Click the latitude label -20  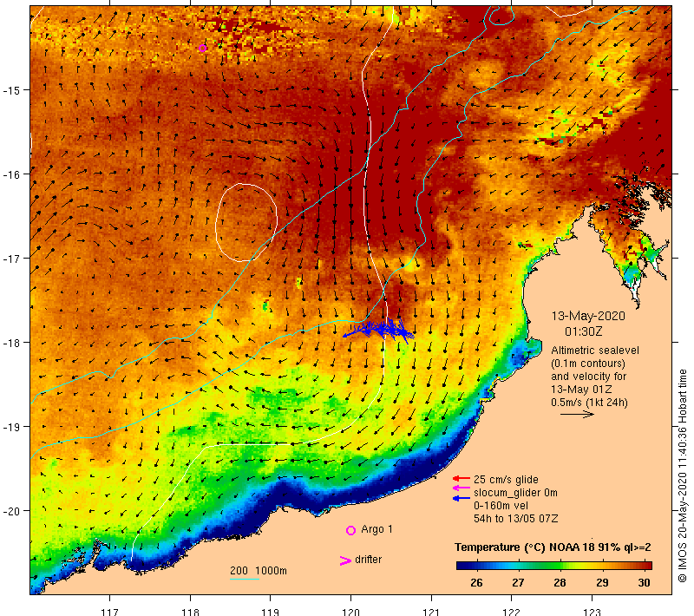pyautogui.click(x=11, y=511)
